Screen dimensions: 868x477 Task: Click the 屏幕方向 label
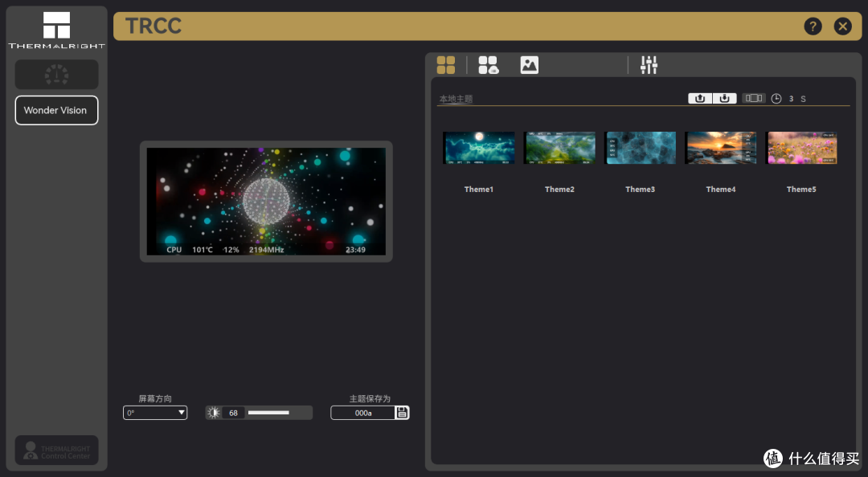point(155,398)
